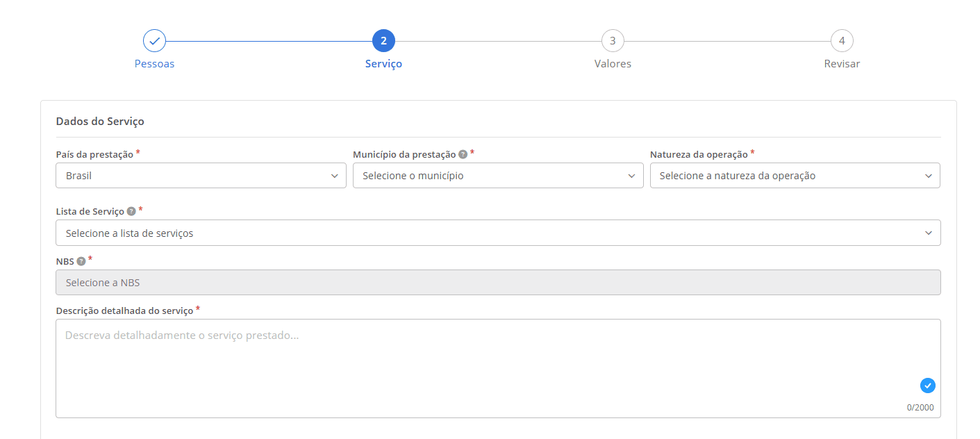Expand the Selecione o município dropdown
The image size is (980, 439).
coord(498,176)
